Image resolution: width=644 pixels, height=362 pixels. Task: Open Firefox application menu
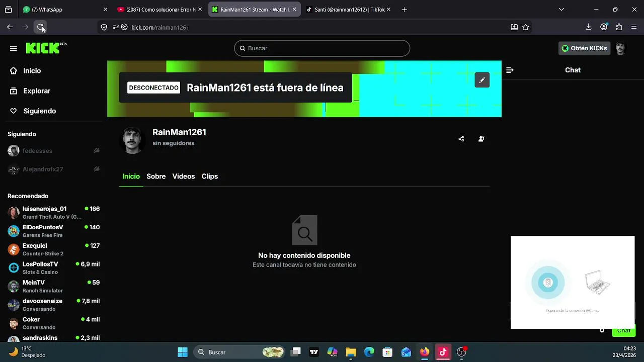[x=634, y=27]
